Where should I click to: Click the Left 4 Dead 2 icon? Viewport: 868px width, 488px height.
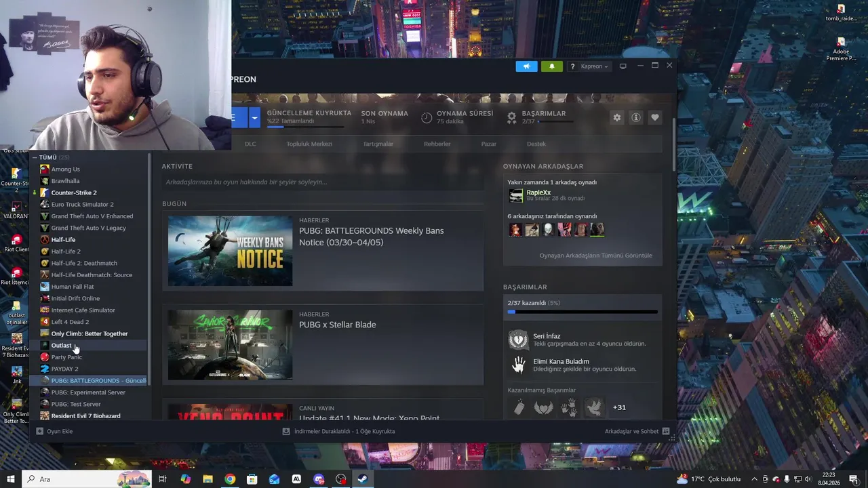pyautogui.click(x=45, y=322)
